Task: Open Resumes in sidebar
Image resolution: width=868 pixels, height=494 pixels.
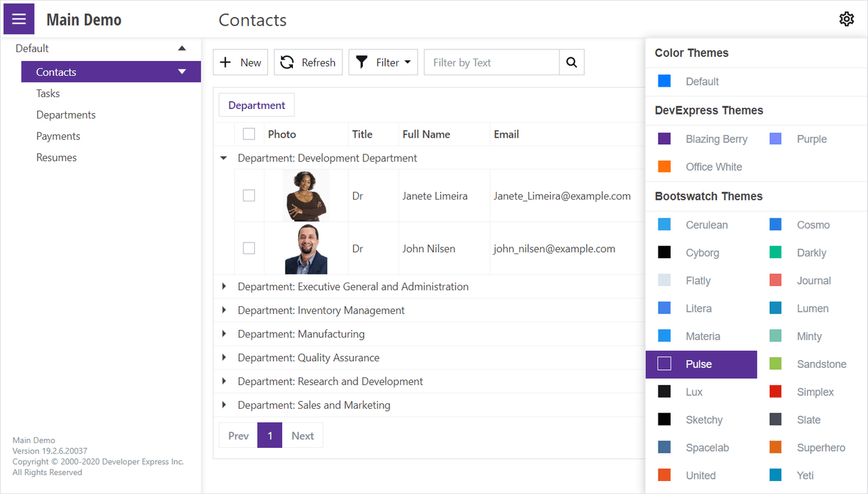Action: pos(56,157)
